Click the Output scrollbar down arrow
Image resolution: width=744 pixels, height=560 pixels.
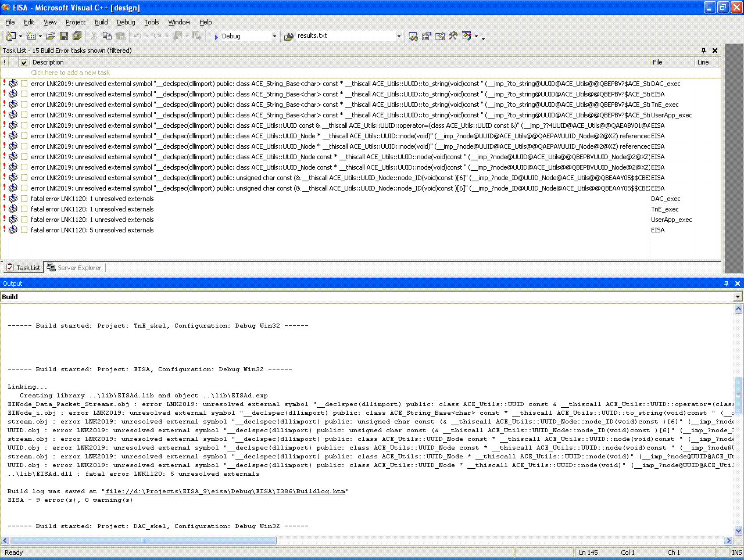[x=739, y=530]
